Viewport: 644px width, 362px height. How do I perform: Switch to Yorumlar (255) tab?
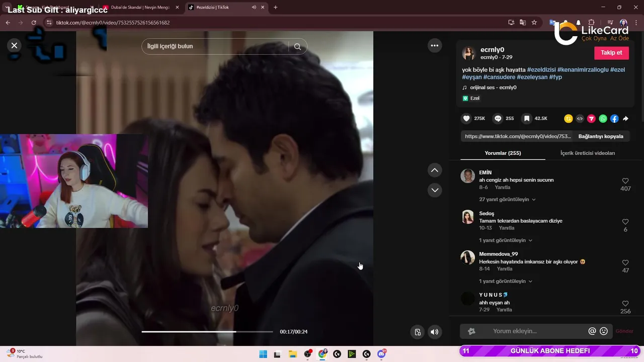point(503,153)
